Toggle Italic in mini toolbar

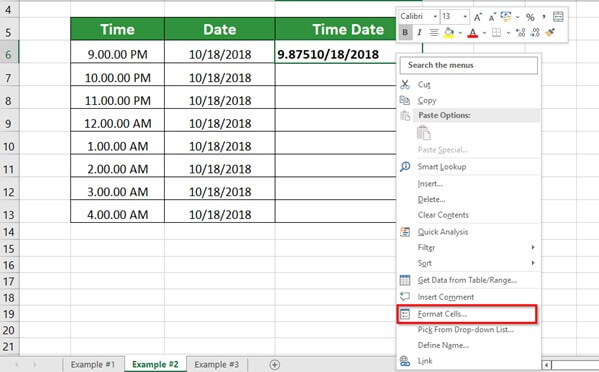click(419, 33)
